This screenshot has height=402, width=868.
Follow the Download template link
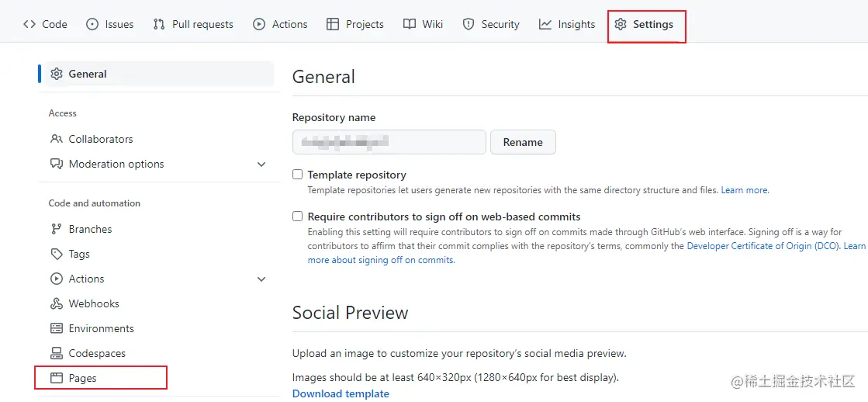(x=341, y=393)
